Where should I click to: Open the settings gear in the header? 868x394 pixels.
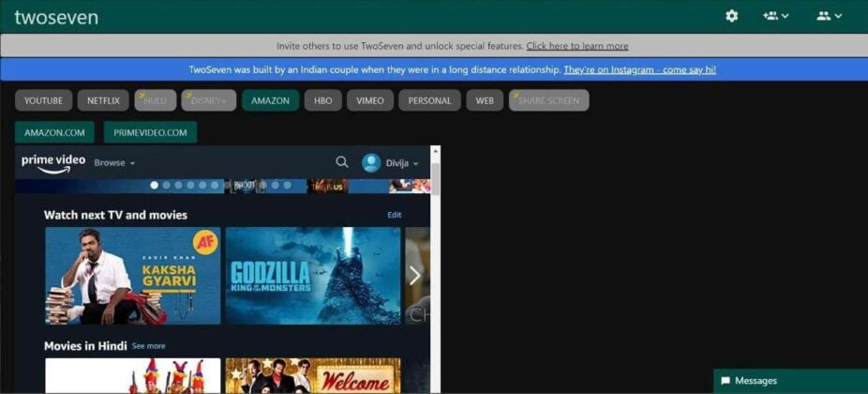coord(732,16)
